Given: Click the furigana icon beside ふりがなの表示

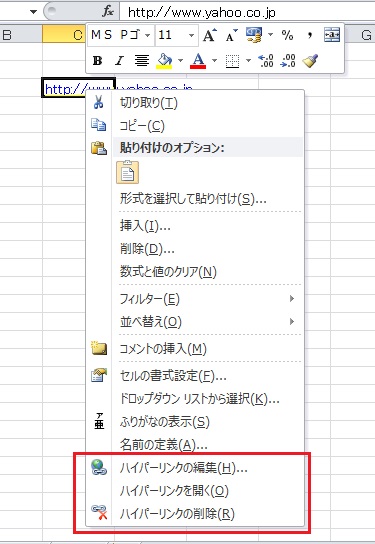Looking at the screenshot, I should 99,421.
